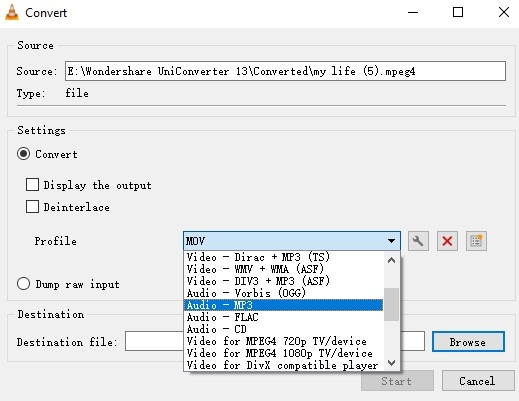519x401 pixels.
Task: Minimize the Convert dialog
Action: point(413,12)
